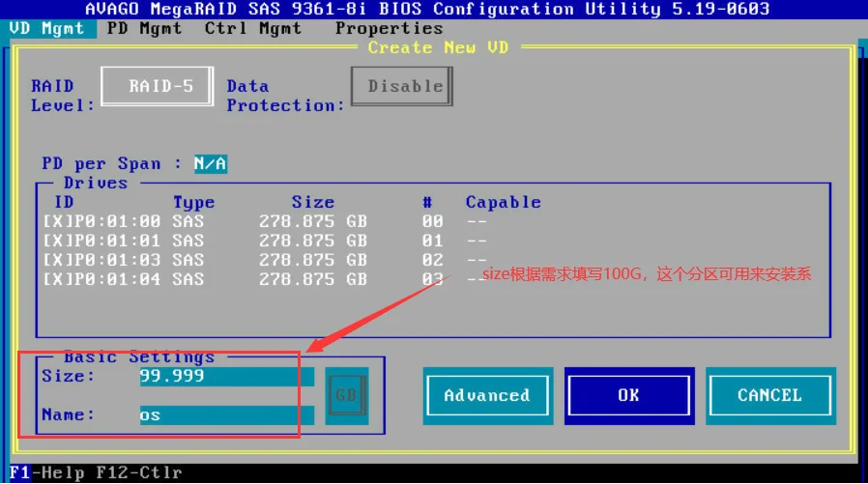The width and height of the screenshot is (868, 484).
Task: Click the Advanced button
Action: click(488, 395)
